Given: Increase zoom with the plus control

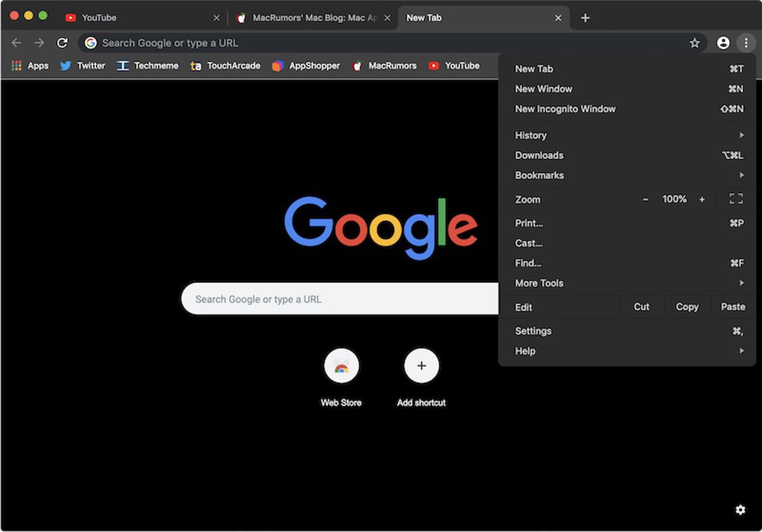Looking at the screenshot, I should point(702,199).
